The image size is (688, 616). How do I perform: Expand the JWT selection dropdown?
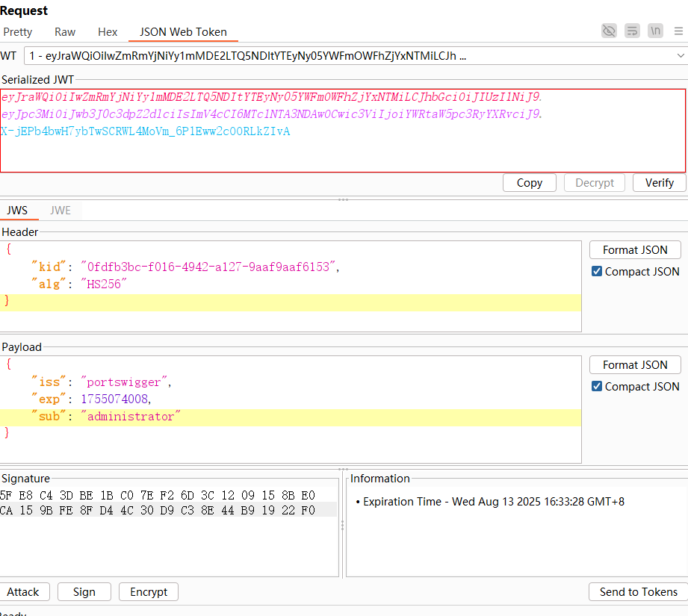[681, 56]
